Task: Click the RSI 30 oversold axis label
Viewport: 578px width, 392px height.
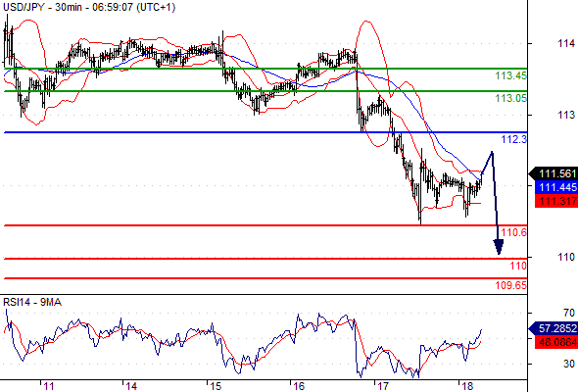Action: [569, 364]
